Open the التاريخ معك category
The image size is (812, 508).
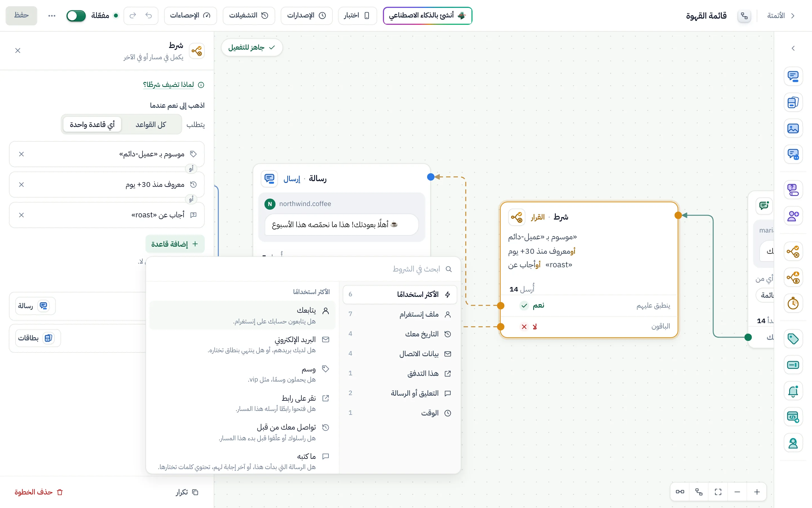click(x=400, y=334)
